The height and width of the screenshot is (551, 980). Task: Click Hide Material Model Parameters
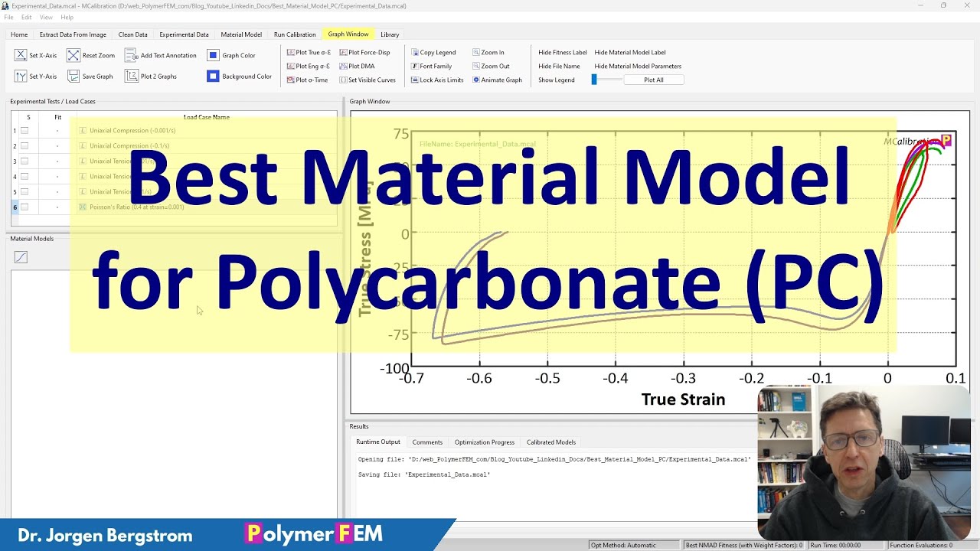pos(638,66)
